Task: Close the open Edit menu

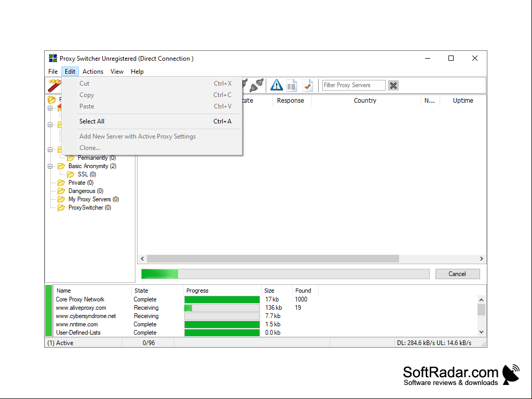Action: coord(70,72)
